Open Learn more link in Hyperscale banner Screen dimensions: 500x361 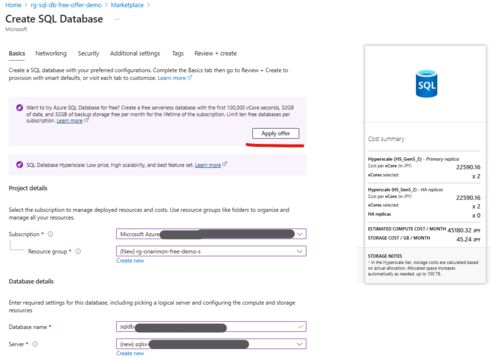(x=211, y=165)
